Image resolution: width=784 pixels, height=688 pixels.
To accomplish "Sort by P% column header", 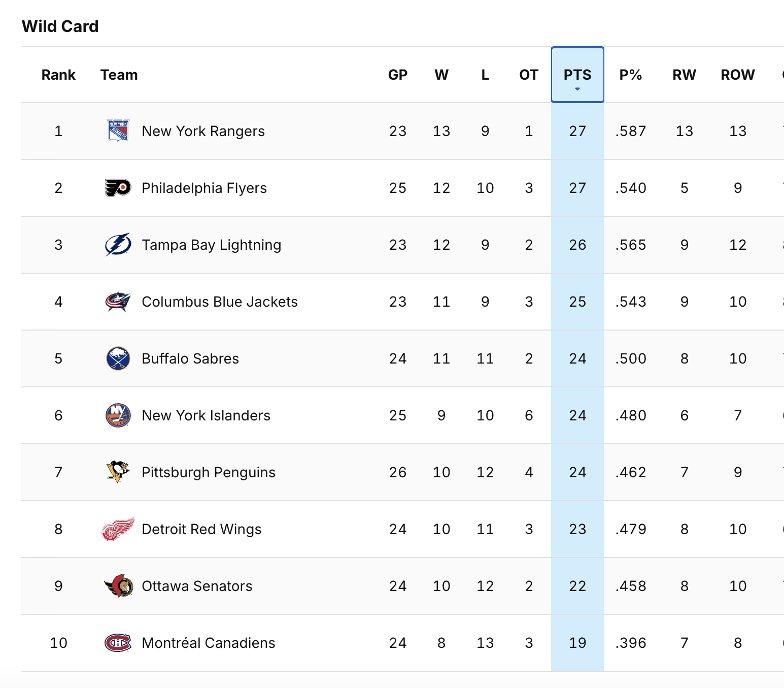I will click(x=631, y=75).
